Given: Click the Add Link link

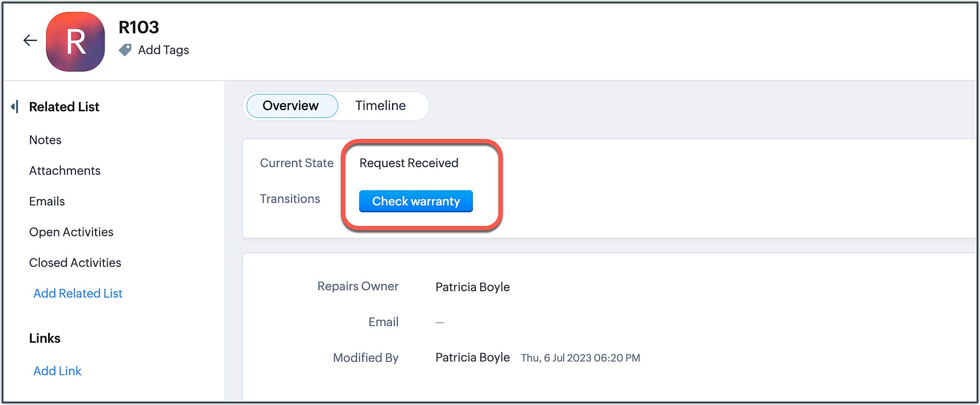Looking at the screenshot, I should [57, 371].
